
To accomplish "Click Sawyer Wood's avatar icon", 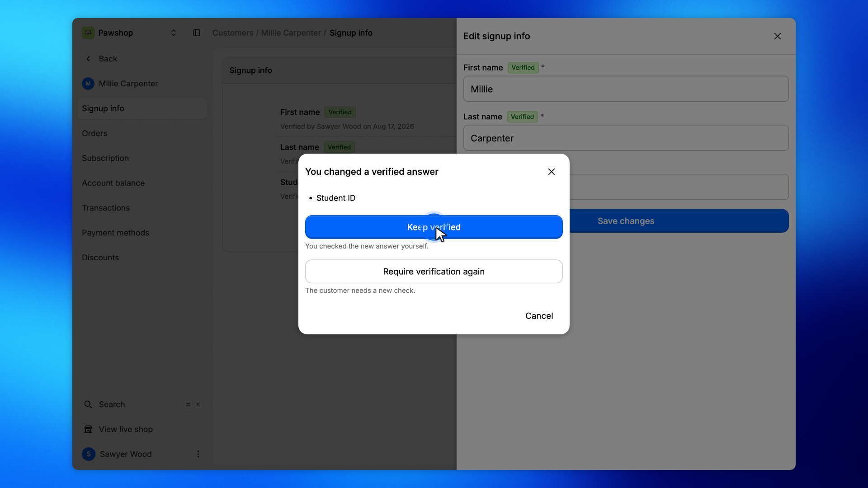I will pyautogui.click(x=89, y=454).
